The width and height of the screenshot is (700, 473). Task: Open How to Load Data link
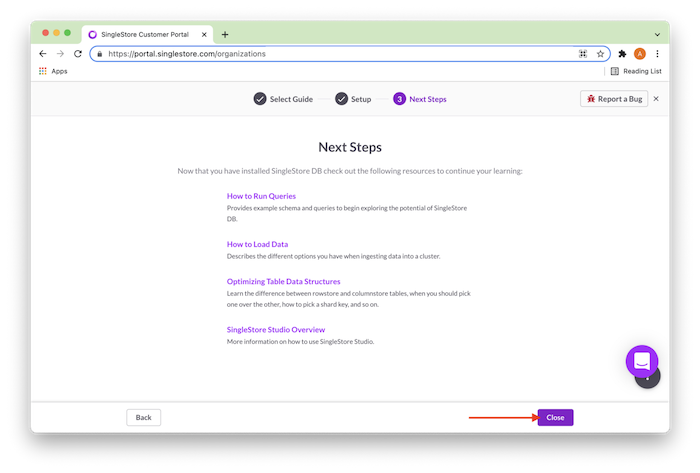[257, 244]
